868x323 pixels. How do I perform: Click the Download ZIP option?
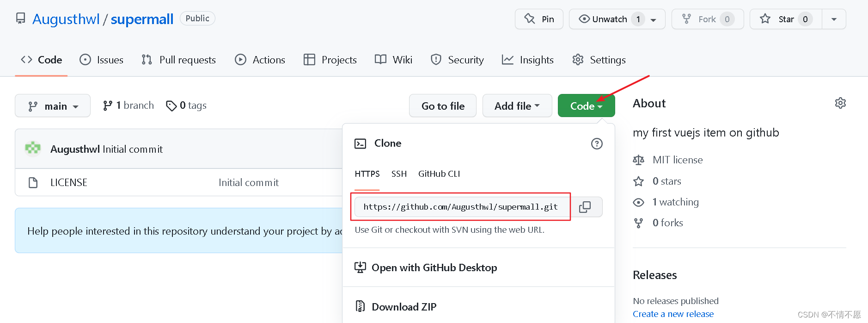(396, 307)
